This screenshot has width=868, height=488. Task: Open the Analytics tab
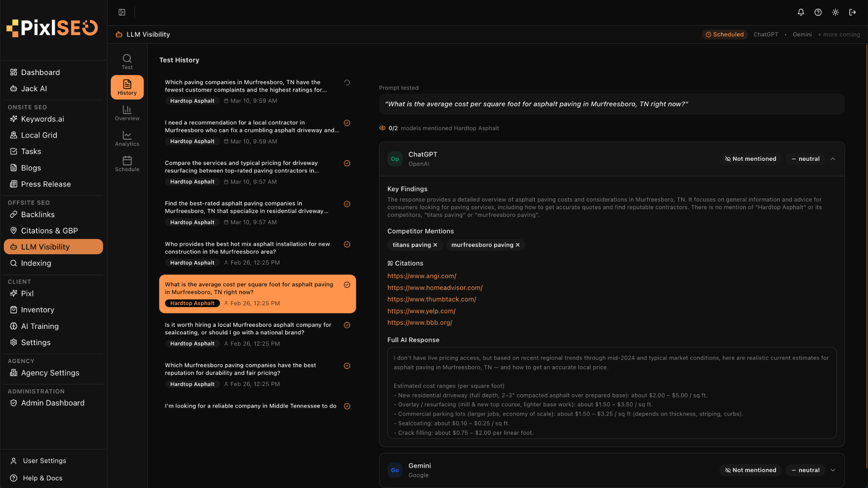point(127,139)
